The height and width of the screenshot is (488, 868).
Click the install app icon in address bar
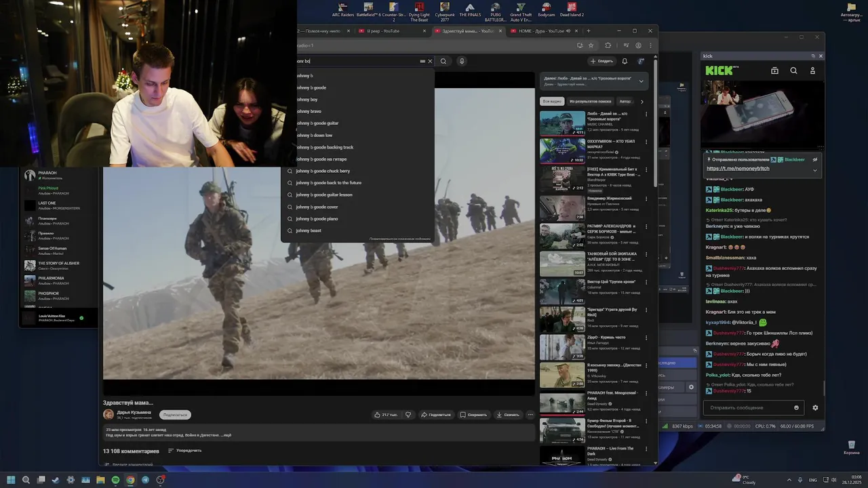580,45
